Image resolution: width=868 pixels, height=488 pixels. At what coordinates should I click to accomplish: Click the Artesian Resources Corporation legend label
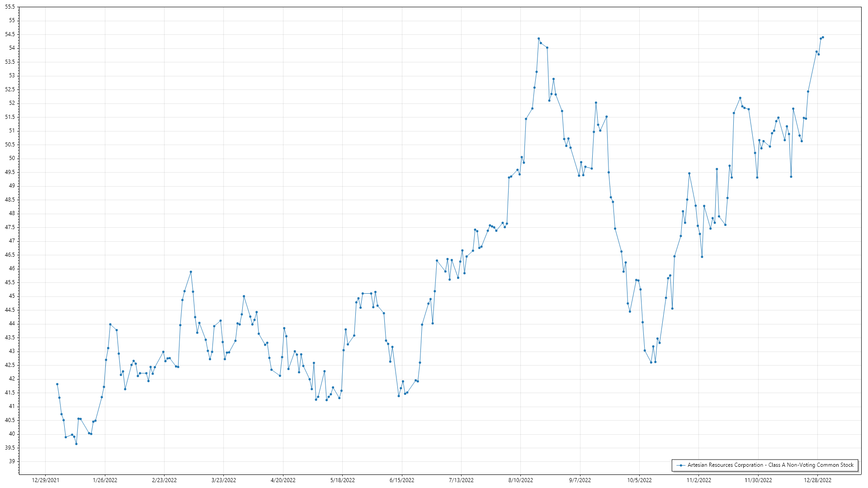770,465
